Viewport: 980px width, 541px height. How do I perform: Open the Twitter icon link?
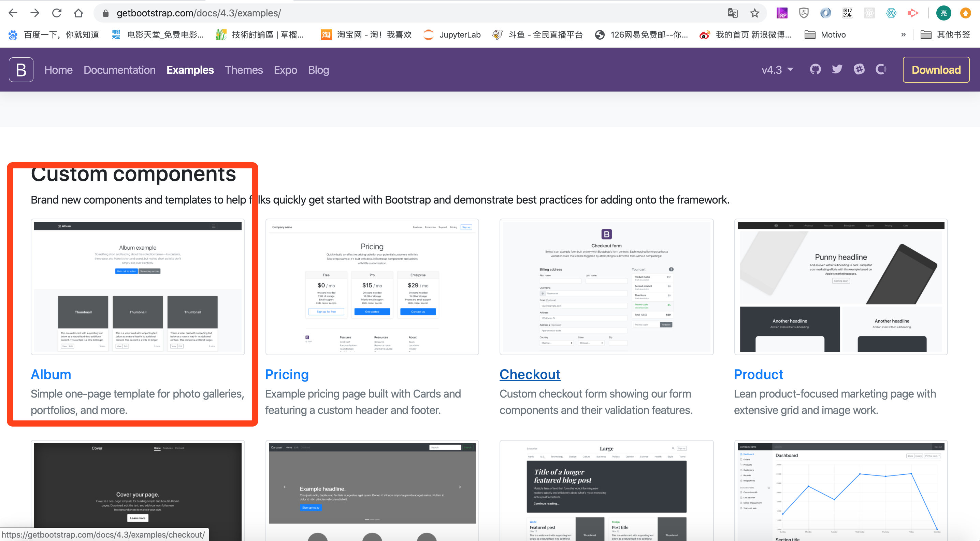click(837, 69)
